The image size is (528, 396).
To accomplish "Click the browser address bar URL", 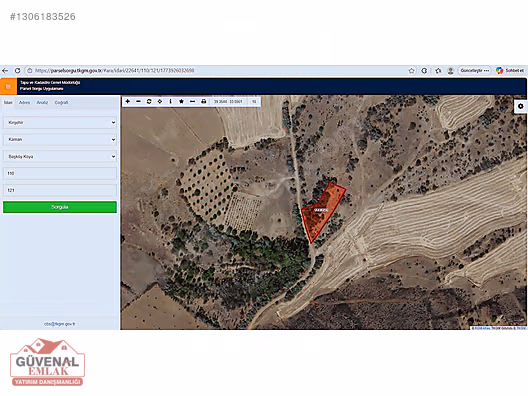I will [x=114, y=71].
